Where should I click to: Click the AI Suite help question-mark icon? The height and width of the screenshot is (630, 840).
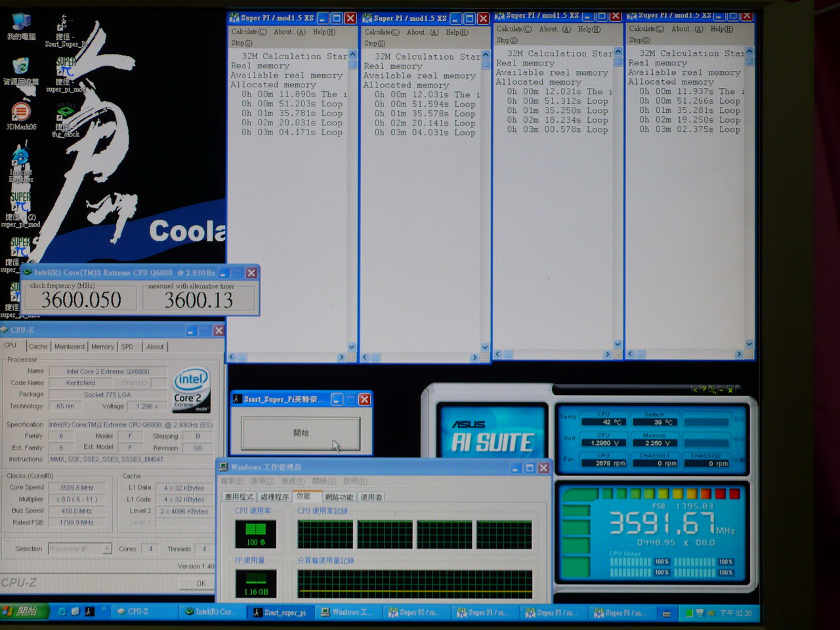pos(703,390)
